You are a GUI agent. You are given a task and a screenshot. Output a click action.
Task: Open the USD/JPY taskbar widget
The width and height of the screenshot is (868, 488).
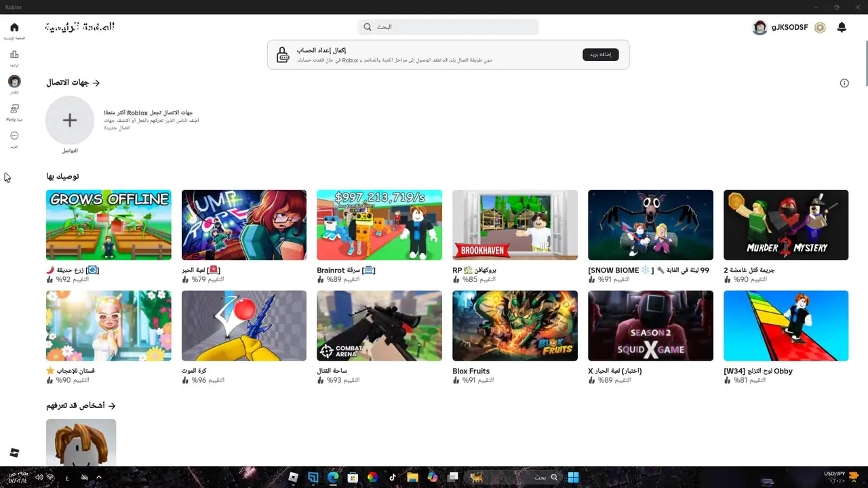tap(841, 476)
